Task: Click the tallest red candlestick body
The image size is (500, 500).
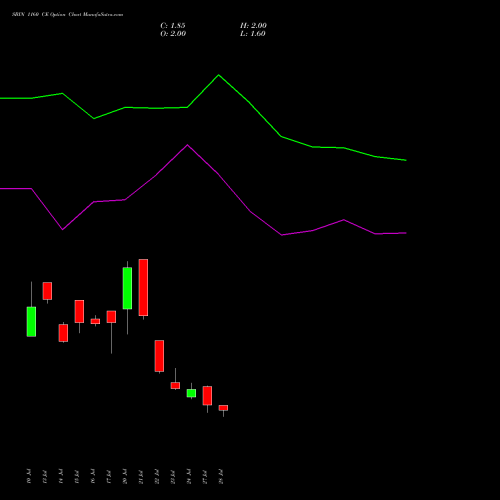Action: pyautogui.click(x=143, y=287)
